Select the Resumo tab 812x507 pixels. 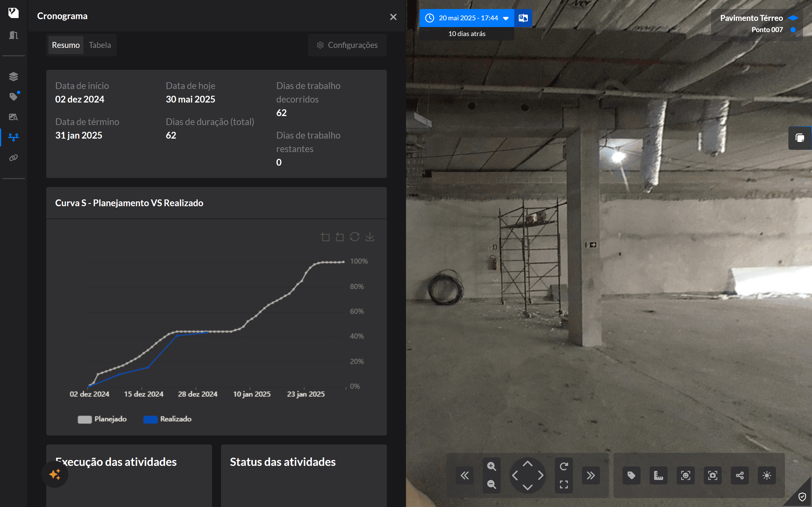(x=66, y=45)
